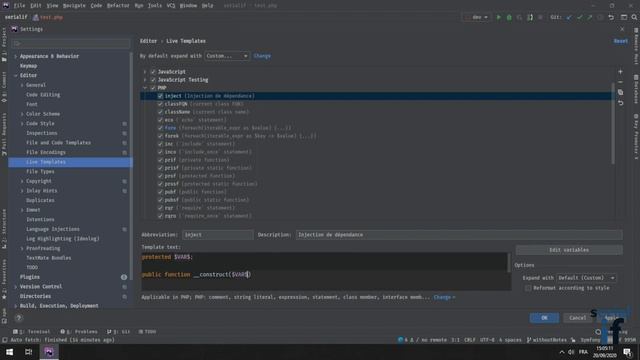
Task: Click the Reset link
Action: (x=620, y=41)
